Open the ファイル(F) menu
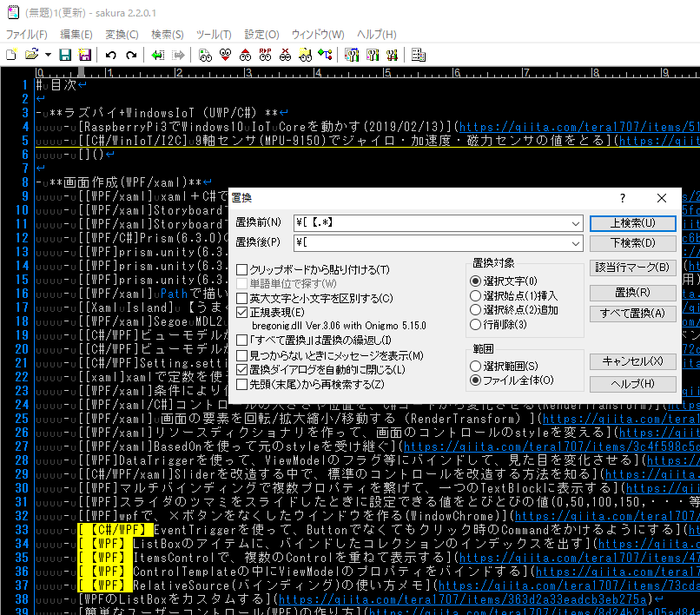 pyautogui.click(x=26, y=35)
